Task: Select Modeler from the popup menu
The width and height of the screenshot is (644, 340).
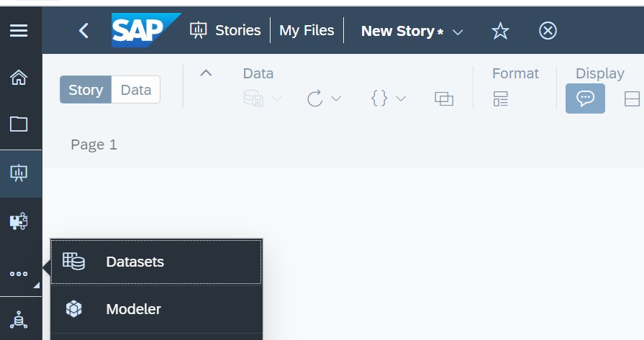Action: tap(156, 309)
